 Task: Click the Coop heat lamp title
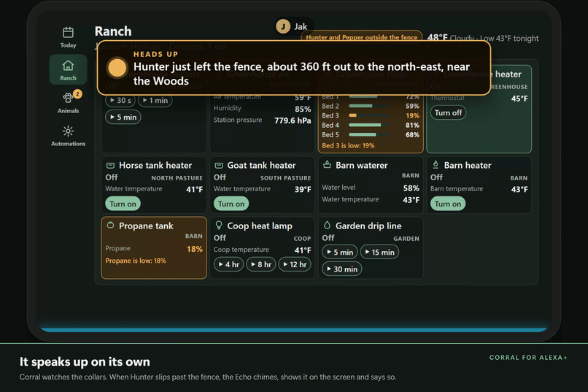(x=260, y=226)
